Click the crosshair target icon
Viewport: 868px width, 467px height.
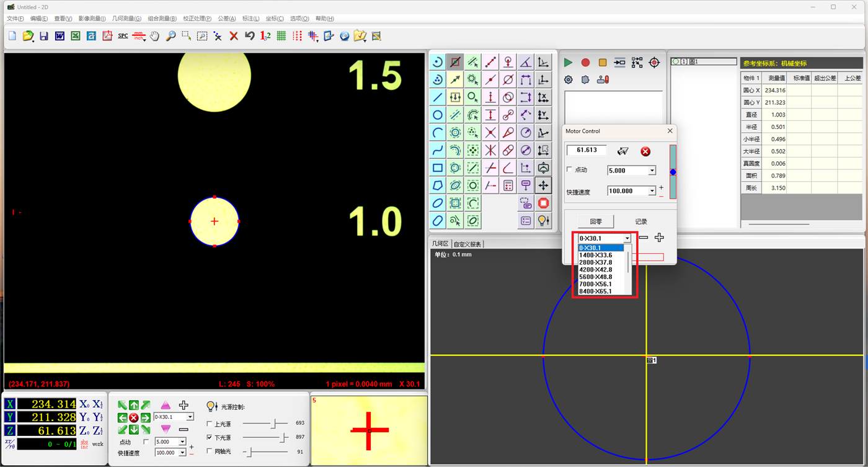pyautogui.click(x=654, y=63)
